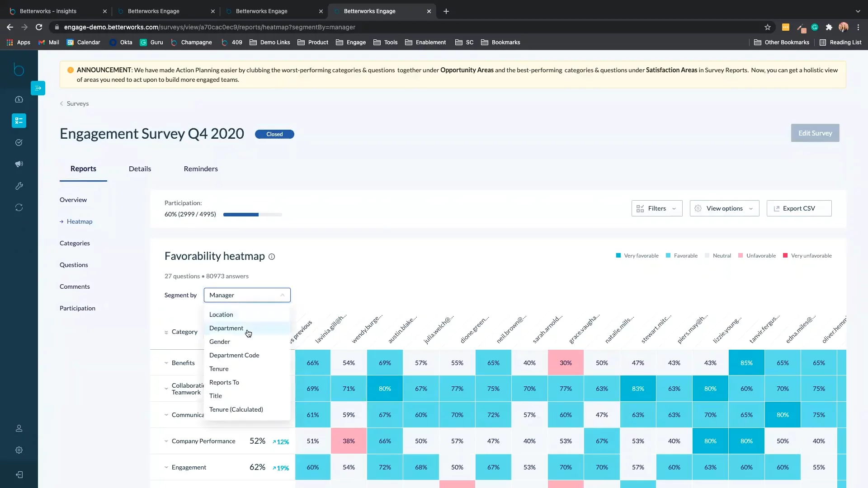Open the user profile sidebar icon
868x488 pixels.
point(19,428)
